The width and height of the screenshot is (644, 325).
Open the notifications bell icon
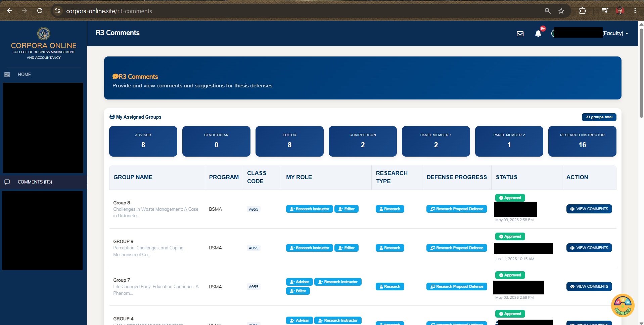coord(538,33)
